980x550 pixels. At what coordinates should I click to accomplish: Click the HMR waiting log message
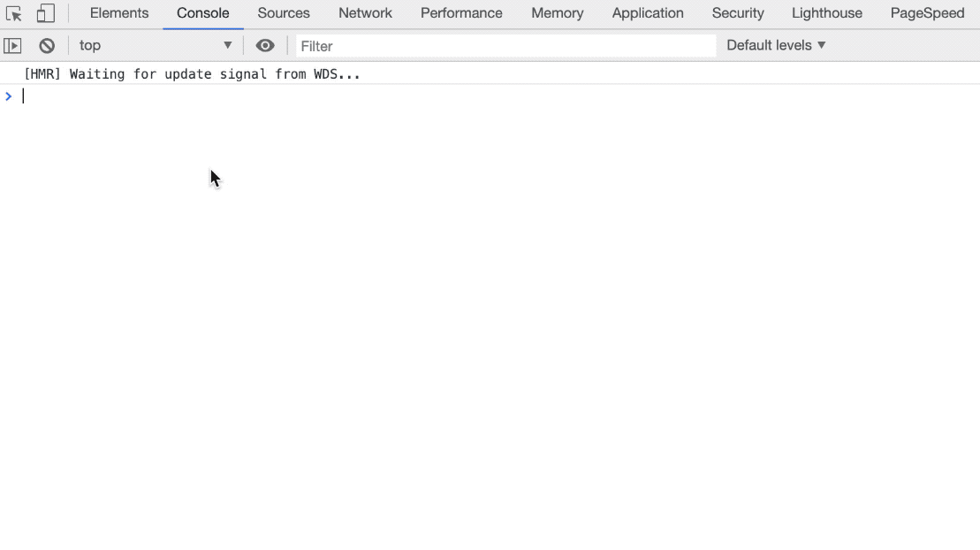pyautogui.click(x=192, y=74)
